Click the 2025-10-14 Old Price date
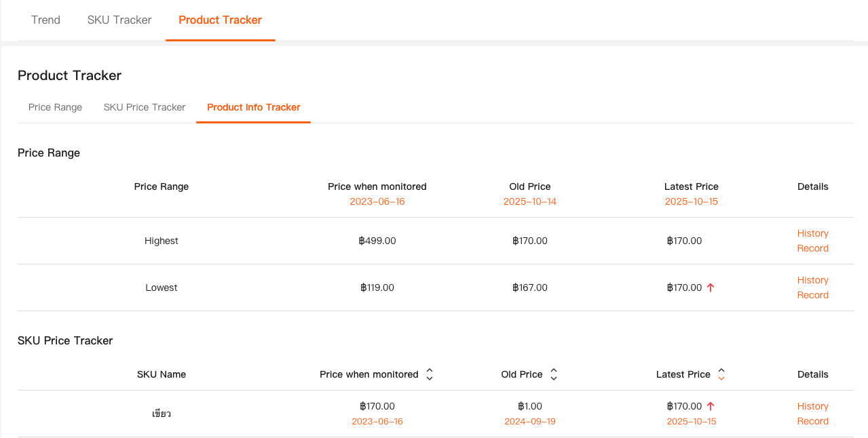 pos(529,201)
